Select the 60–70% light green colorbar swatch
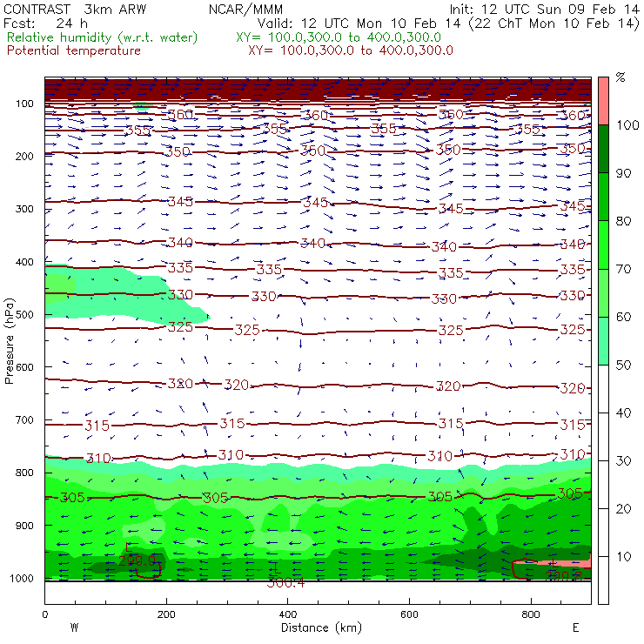The height and width of the screenshot is (644, 644). tap(603, 292)
